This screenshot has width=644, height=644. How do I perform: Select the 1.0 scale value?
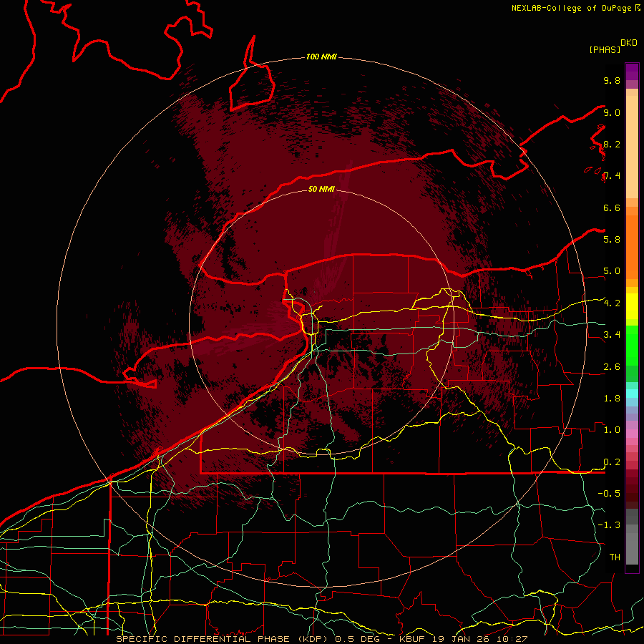tap(612, 430)
